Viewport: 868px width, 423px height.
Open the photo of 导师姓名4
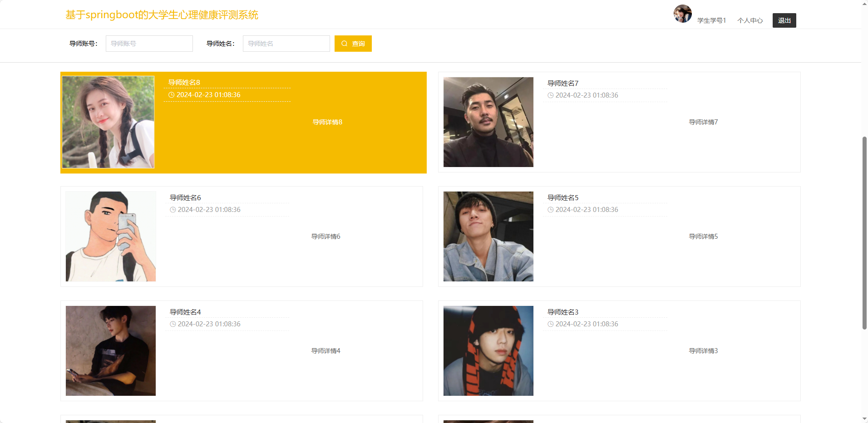(111, 351)
